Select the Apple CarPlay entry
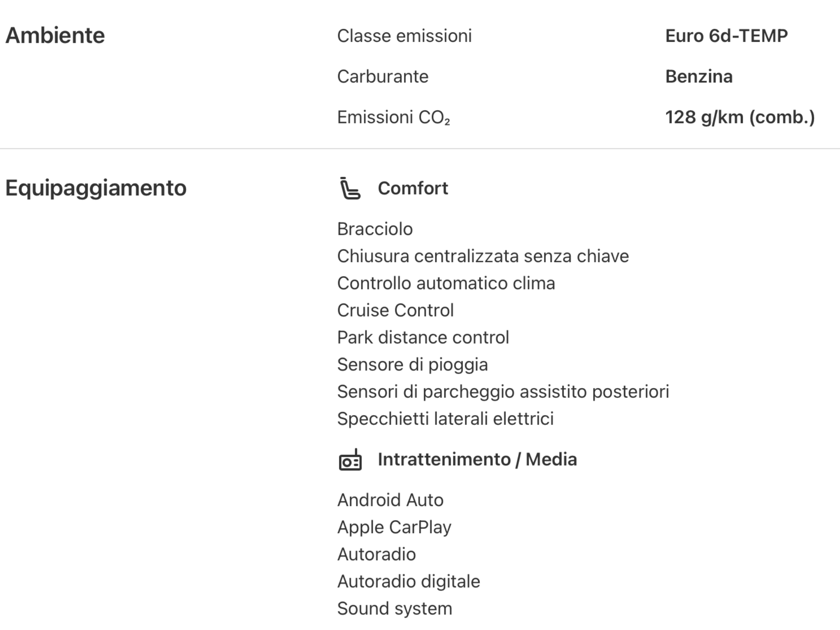Image resolution: width=840 pixels, height=630 pixels. tap(394, 527)
